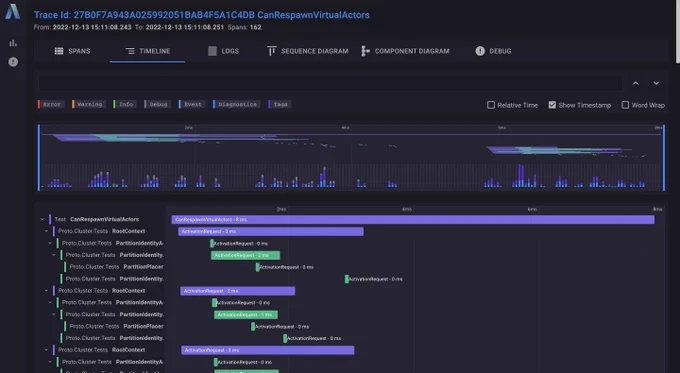680x373 pixels.
Task: Collapse the third RootContext tree row
Action: pos(46,350)
